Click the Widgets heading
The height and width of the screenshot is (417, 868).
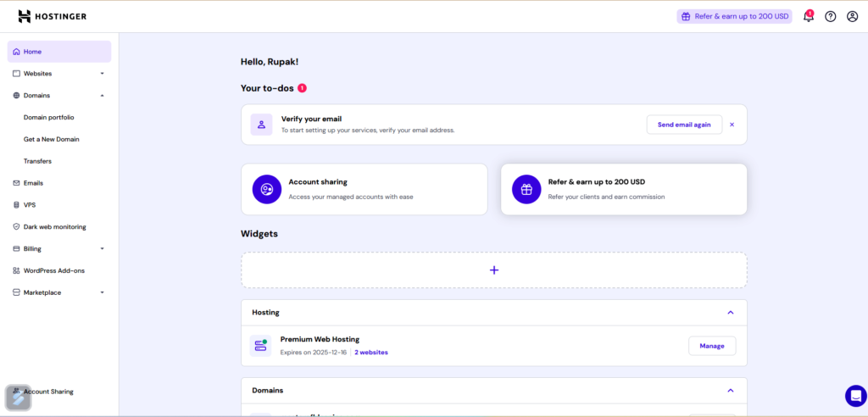(259, 234)
